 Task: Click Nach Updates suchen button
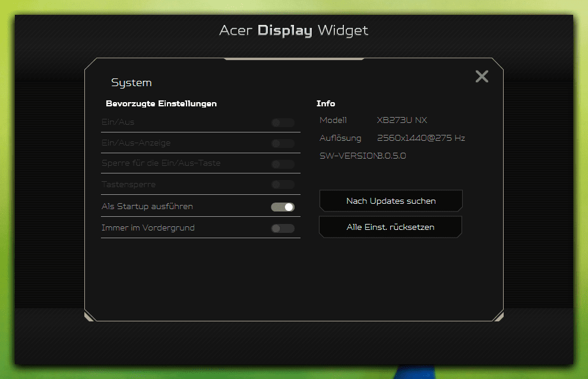(391, 201)
